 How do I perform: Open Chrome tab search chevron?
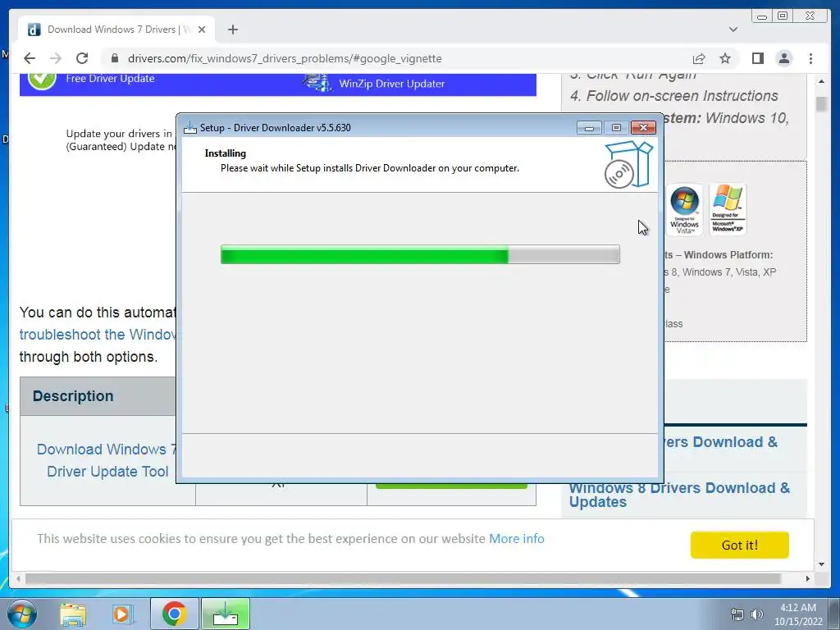click(x=733, y=30)
